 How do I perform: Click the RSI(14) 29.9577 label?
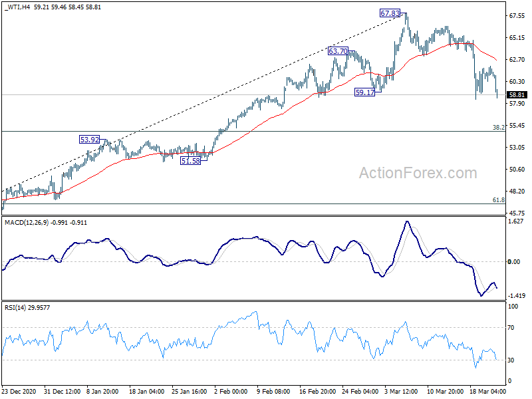point(27,308)
